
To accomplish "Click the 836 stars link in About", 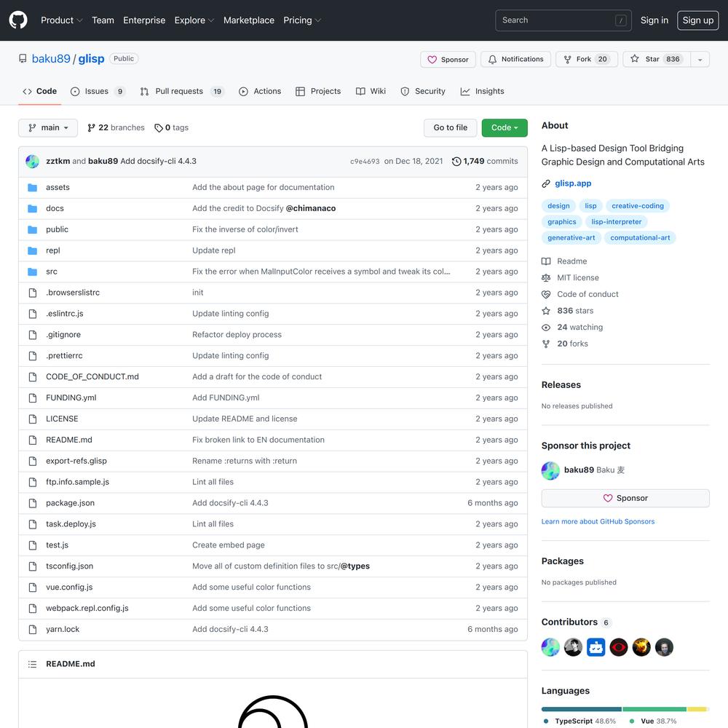I will pos(575,311).
